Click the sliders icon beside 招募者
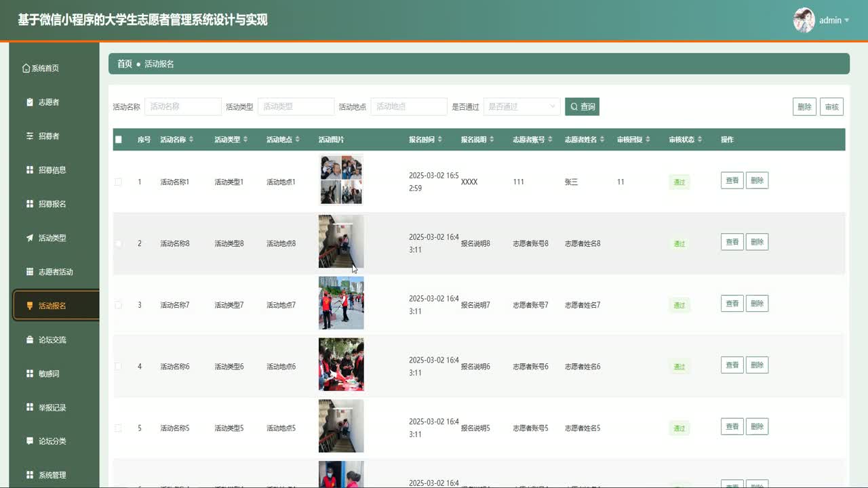Viewport: 868px width, 488px height. tap(30, 136)
